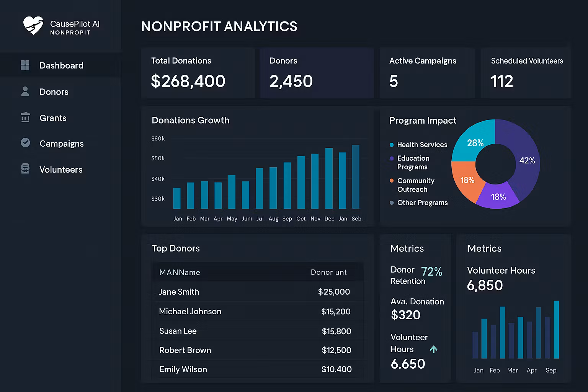Click the Community Outreach legend dot

(391, 181)
